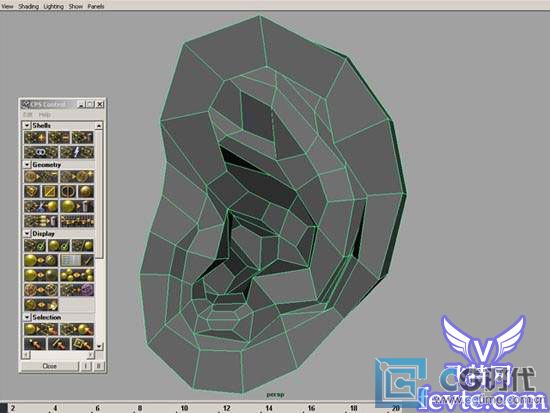The height and width of the screenshot is (413, 550).
Task: Click the I button beside Close
Action: tap(87, 366)
